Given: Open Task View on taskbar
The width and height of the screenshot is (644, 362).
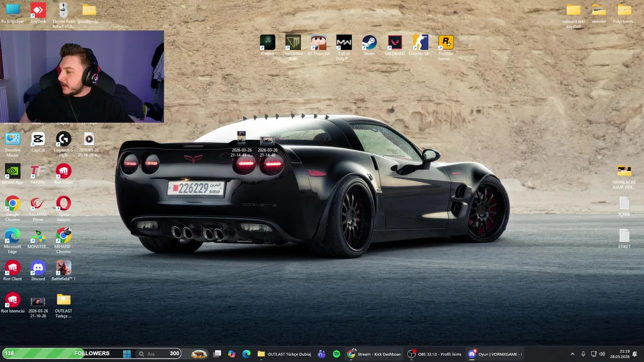Looking at the screenshot, I should click(x=217, y=354).
